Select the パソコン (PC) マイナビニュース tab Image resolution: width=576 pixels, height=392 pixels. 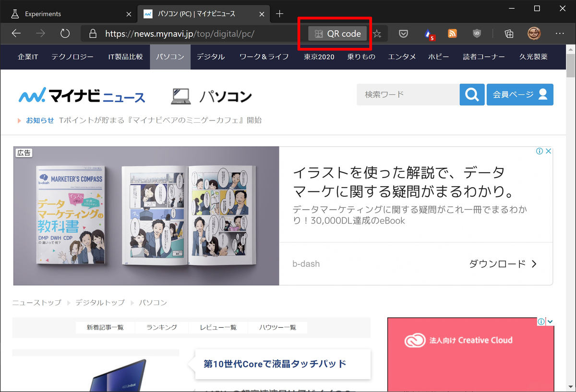tap(204, 14)
